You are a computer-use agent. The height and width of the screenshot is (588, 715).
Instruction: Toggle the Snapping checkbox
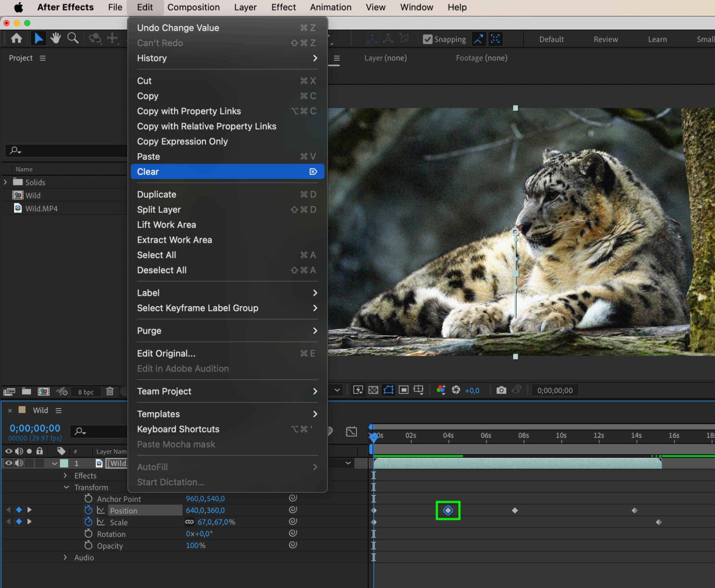click(x=427, y=39)
